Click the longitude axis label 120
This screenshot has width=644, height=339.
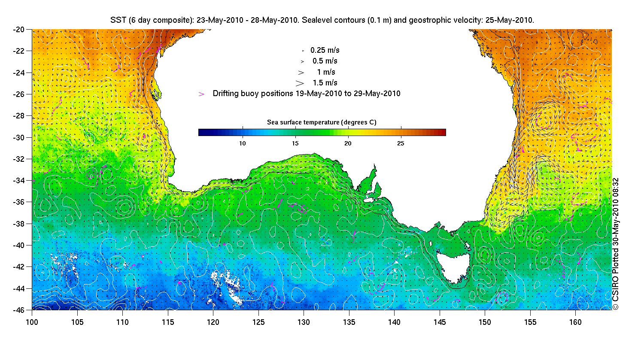click(213, 321)
